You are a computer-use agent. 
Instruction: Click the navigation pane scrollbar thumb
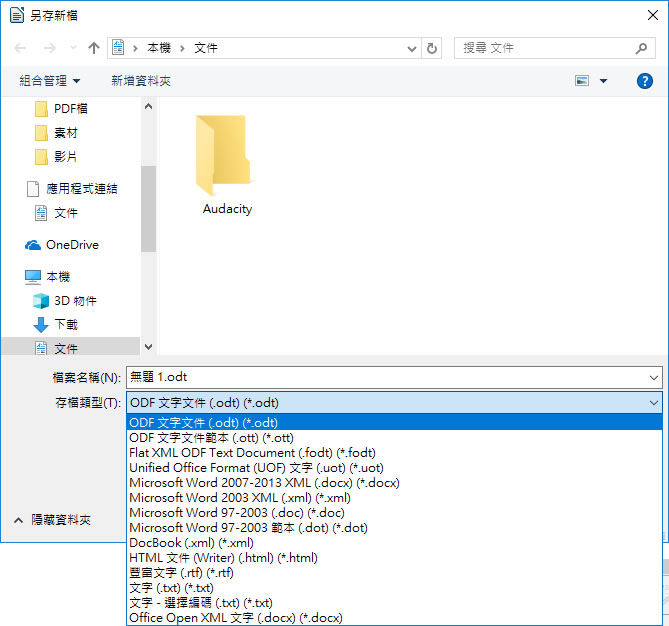tap(148, 209)
